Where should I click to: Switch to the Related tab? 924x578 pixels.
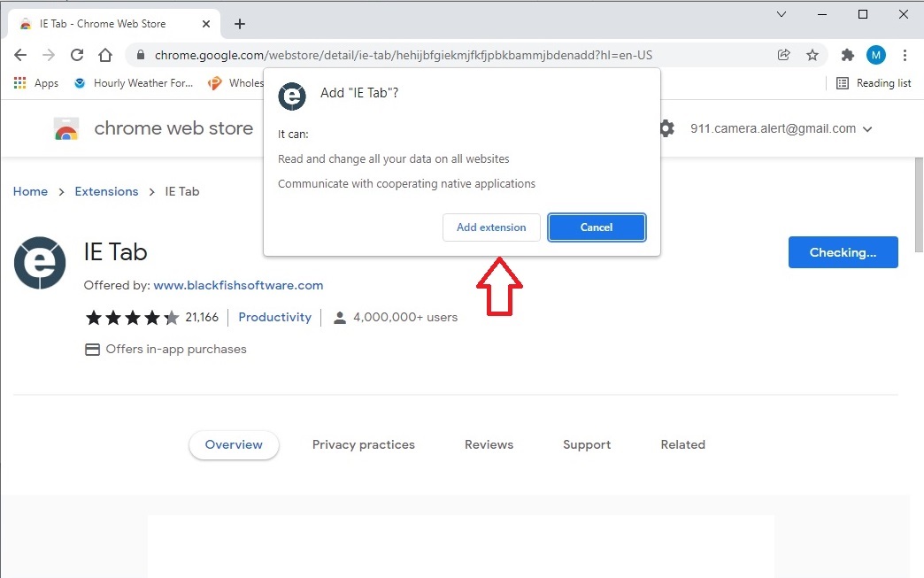tap(682, 445)
